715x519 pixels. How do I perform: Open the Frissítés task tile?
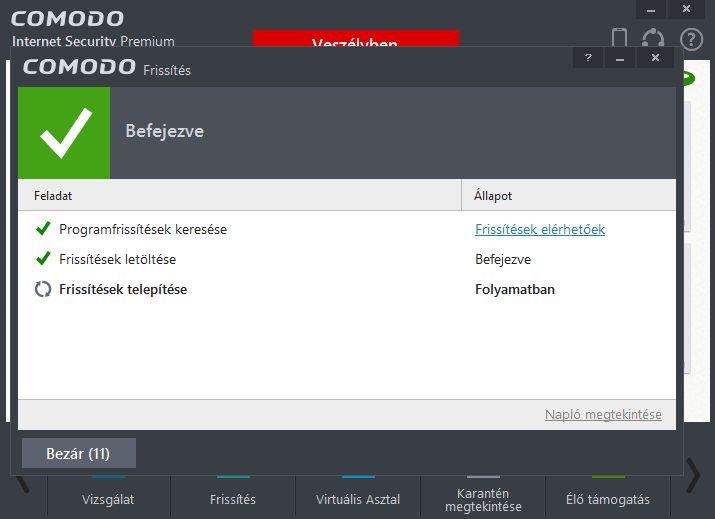[x=233, y=498]
